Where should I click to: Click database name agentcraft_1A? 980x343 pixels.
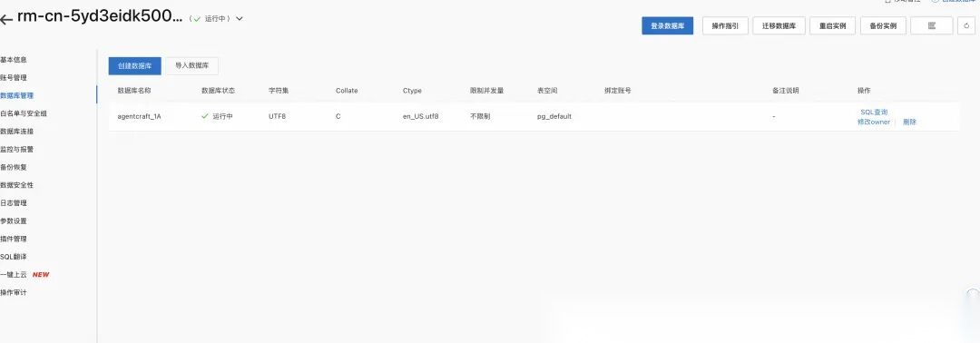coord(140,116)
